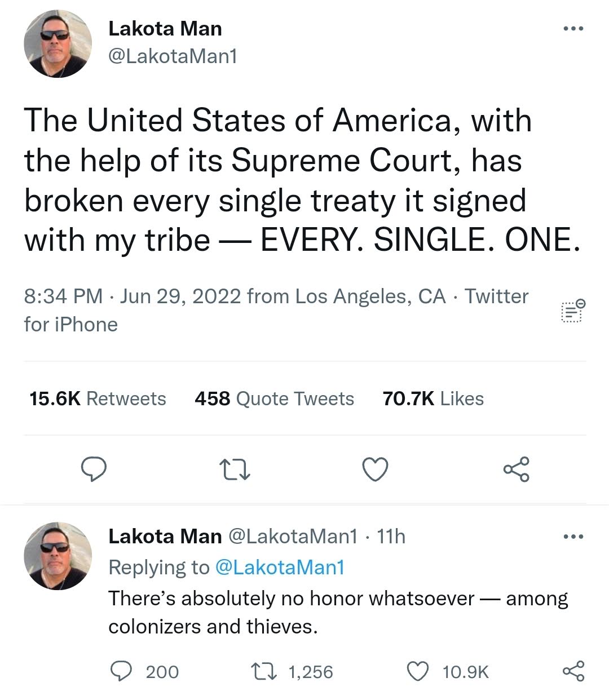Show the 70.7K Likes list
Viewport: 609px width, 700px height.
coord(433,398)
